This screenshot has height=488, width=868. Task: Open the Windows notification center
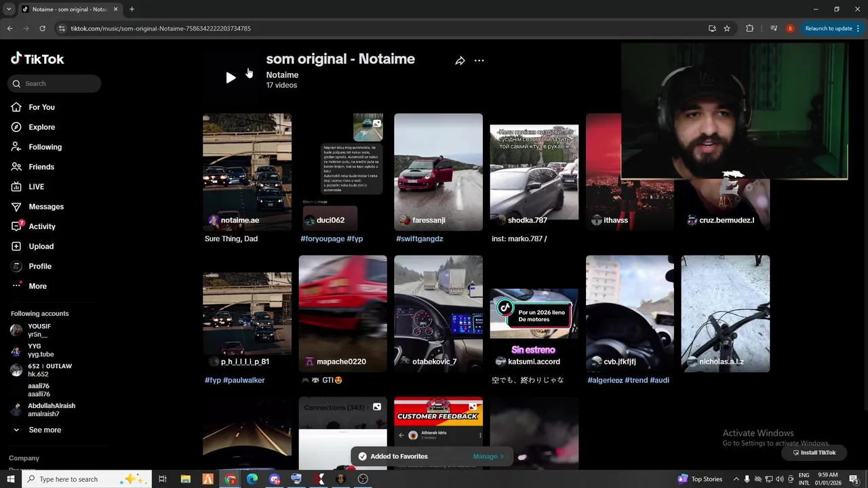[x=854, y=479]
